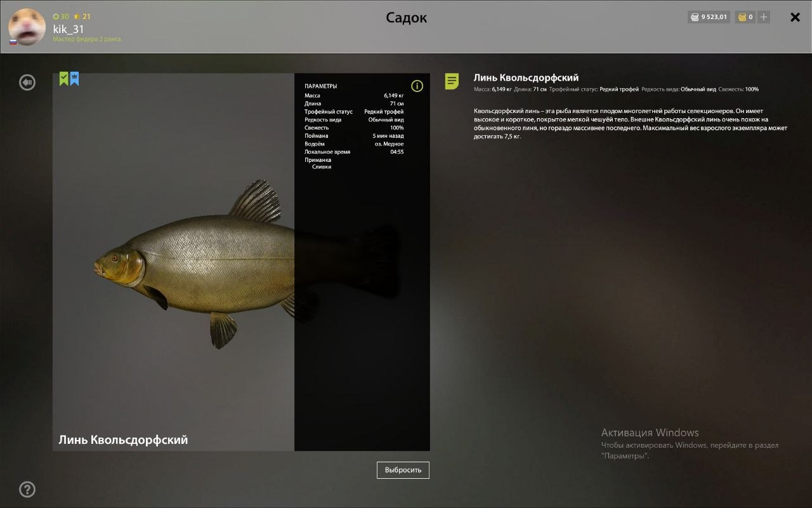The width and height of the screenshot is (812, 508).
Task: Close the Садок window with X
Action: [x=795, y=17]
